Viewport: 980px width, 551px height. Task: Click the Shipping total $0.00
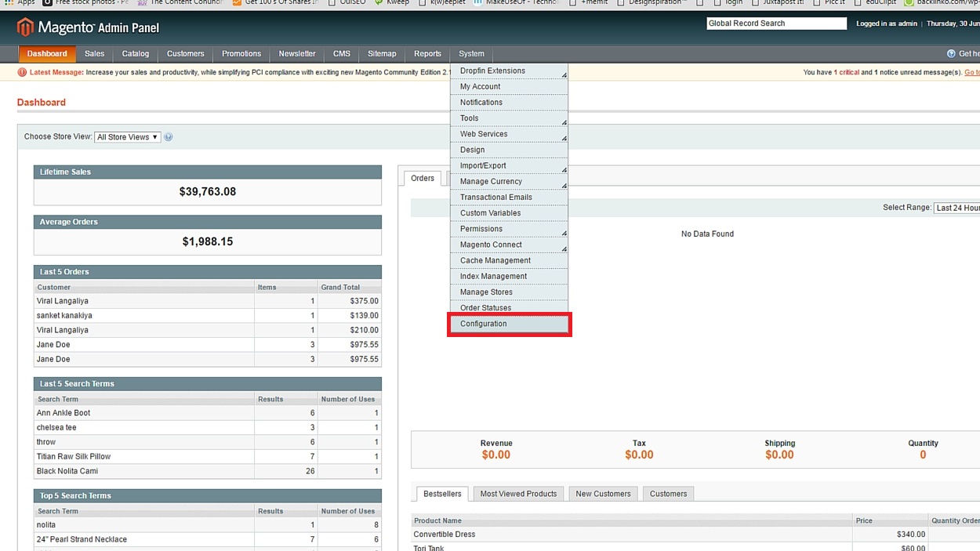pyautogui.click(x=779, y=455)
